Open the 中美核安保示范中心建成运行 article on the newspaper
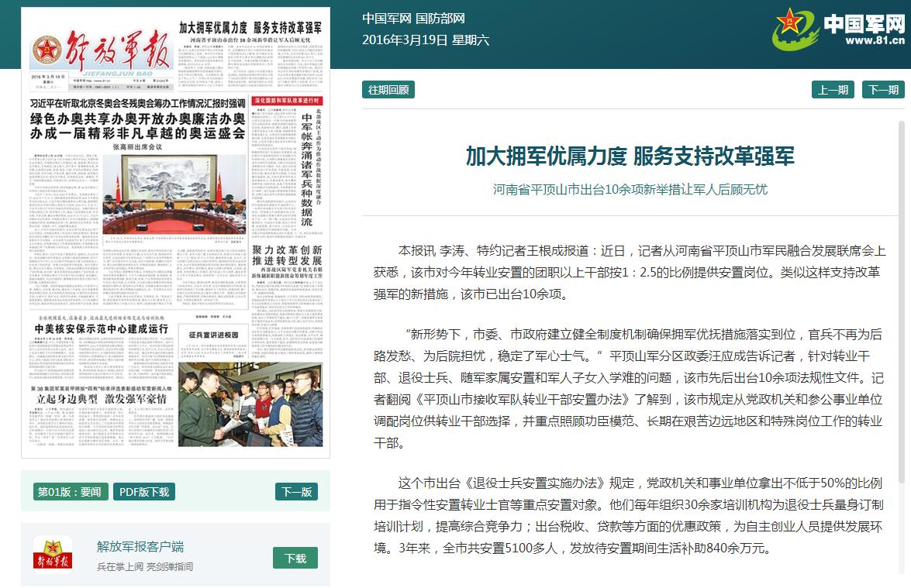The height and width of the screenshot is (588, 911). tap(101, 328)
